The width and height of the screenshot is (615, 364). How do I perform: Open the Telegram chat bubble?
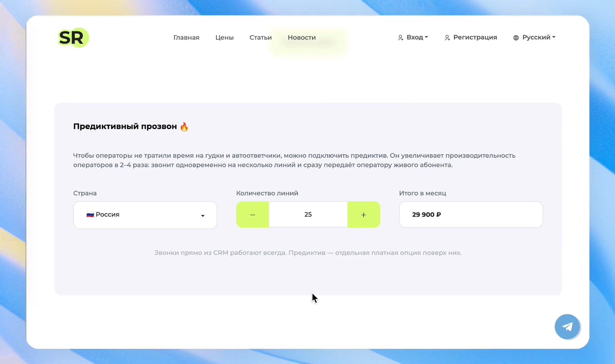(x=567, y=327)
